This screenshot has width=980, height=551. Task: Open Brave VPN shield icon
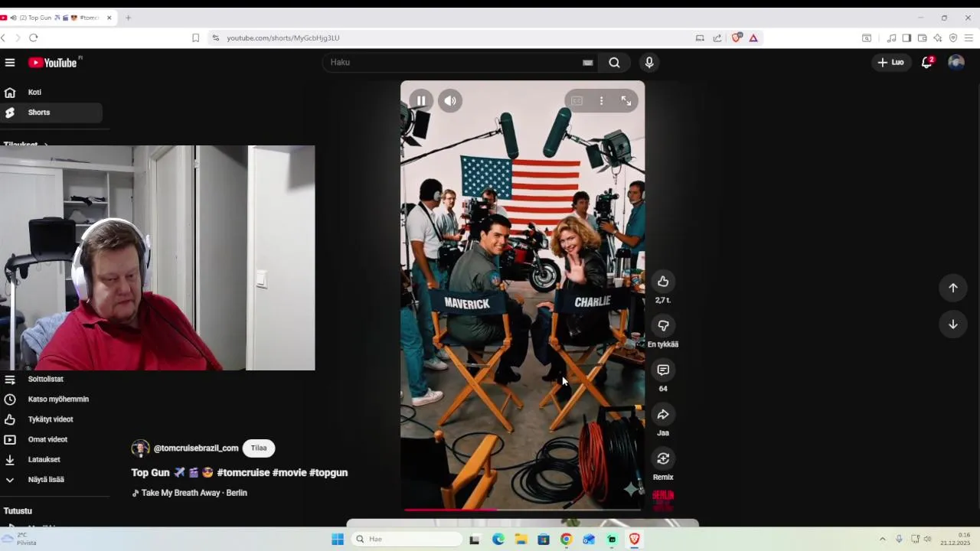tap(953, 37)
